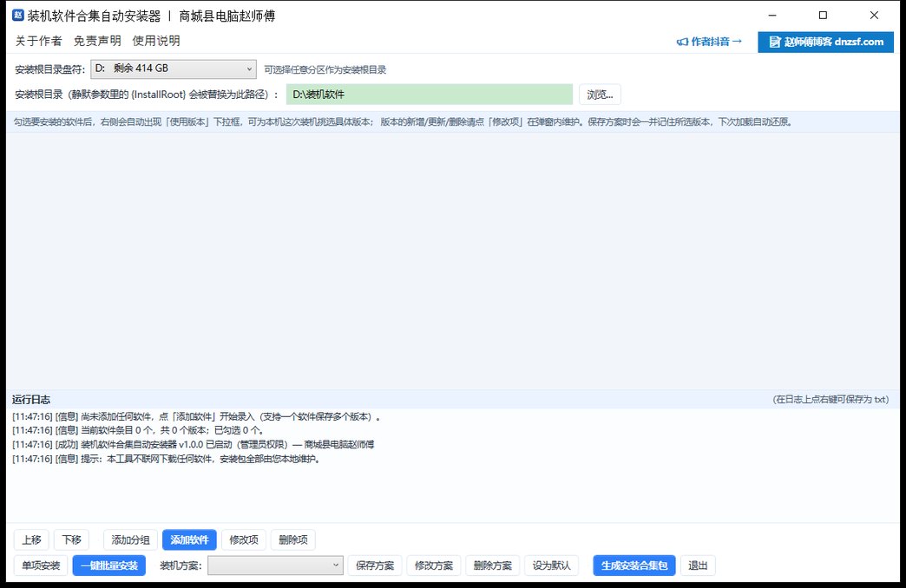This screenshot has height=588, width=906.
Task: Click the 单项安装 button
Action: [41, 565]
